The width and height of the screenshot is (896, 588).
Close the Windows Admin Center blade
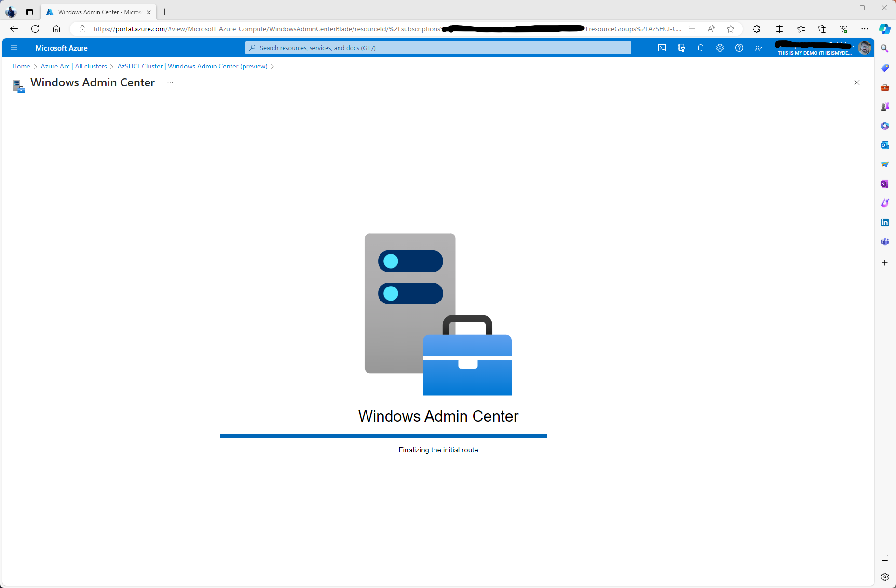[857, 82]
